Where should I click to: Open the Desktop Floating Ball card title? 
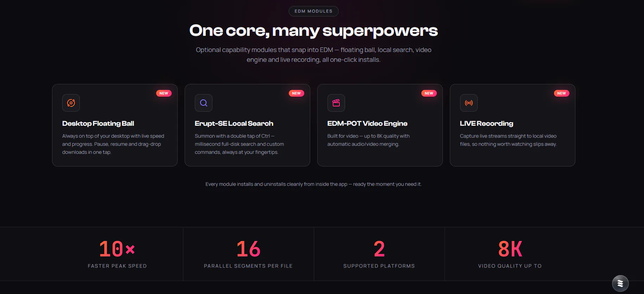[x=98, y=124]
